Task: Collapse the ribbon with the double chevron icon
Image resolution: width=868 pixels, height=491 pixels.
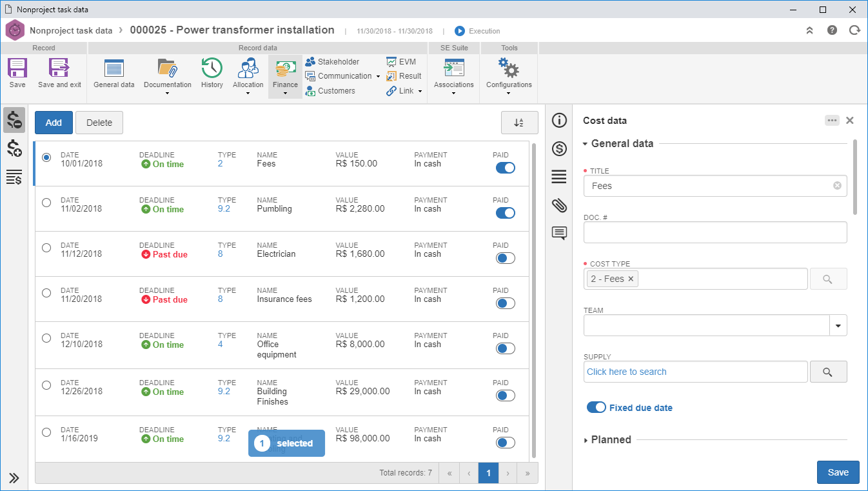Action: (810, 30)
